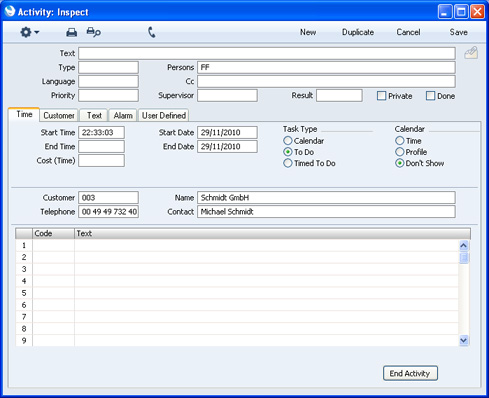
Task: Click the Contact field Michael Schmidt
Action: tap(326, 212)
